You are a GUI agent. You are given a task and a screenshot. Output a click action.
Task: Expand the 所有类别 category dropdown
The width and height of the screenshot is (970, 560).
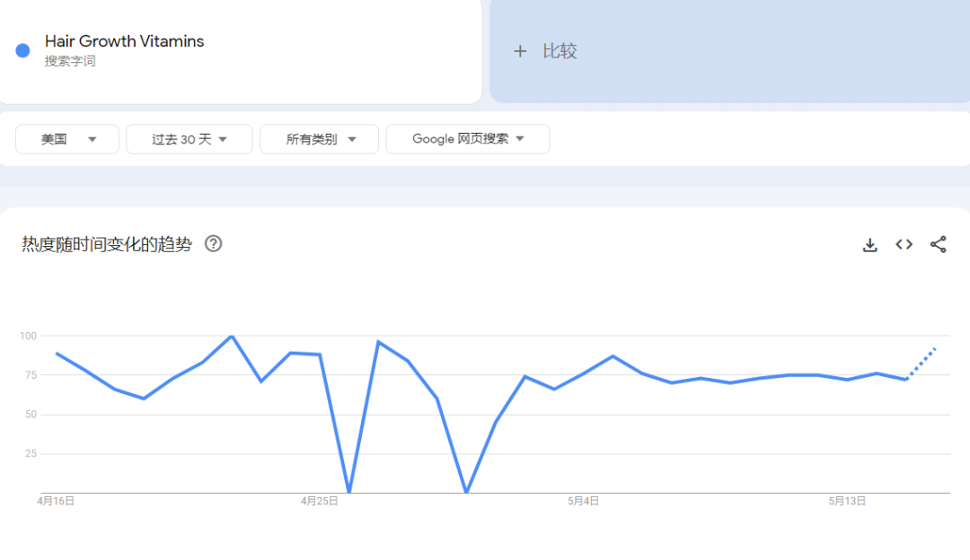tap(321, 139)
